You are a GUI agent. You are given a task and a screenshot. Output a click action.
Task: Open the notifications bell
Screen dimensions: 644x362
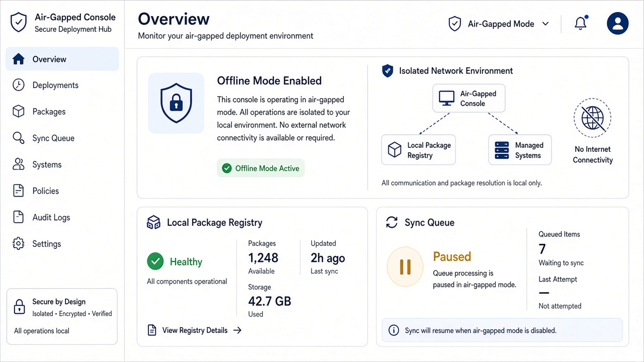coord(581,23)
